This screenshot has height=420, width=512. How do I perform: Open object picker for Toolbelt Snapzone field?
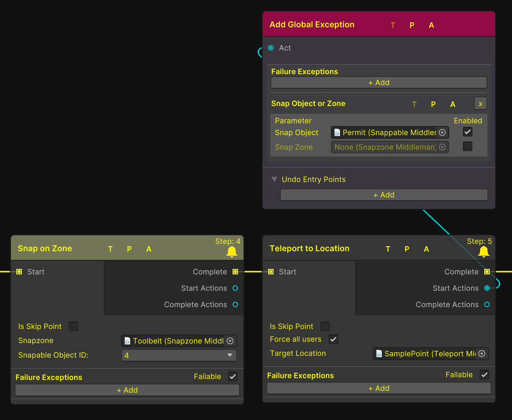230,341
